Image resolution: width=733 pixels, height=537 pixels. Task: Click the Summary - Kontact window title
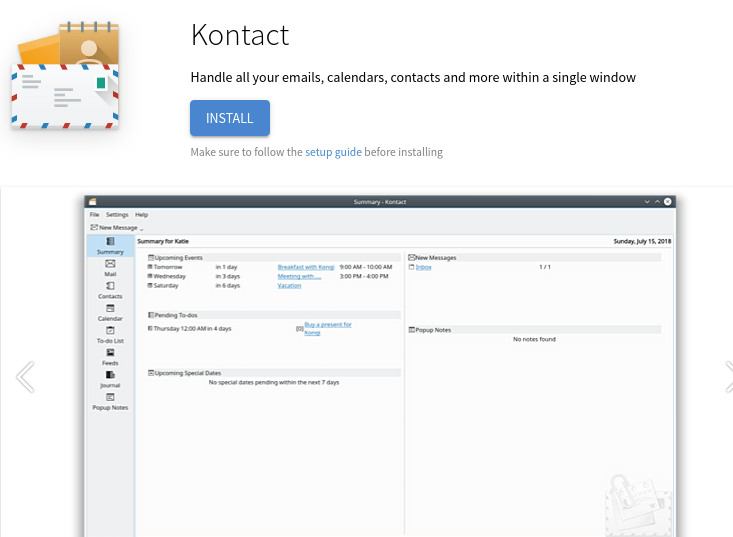click(x=380, y=202)
